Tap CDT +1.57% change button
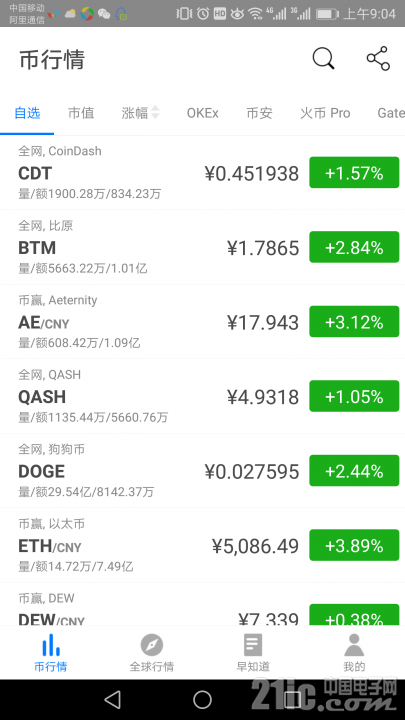The height and width of the screenshot is (720, 405). [354, 173]
